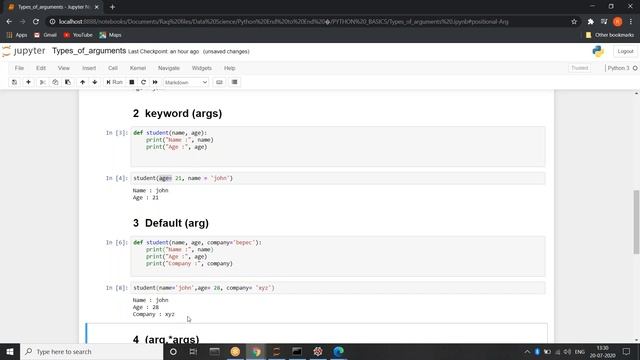Move selected cell down arrow icon

pyautogui.click(x=95, y=82)
